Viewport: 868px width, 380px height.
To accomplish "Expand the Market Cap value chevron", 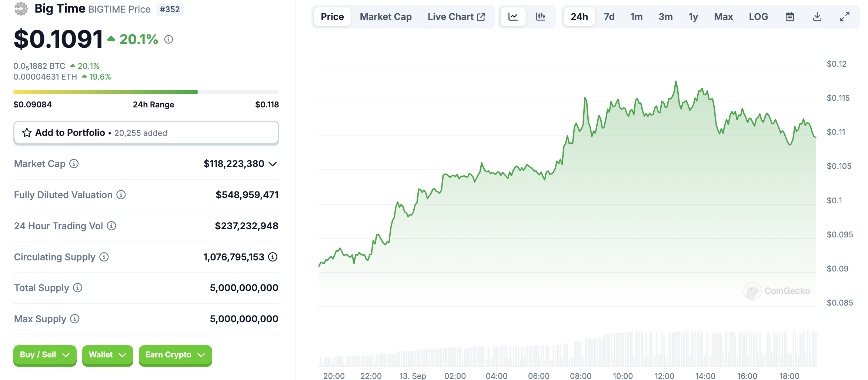I will 273,164.
